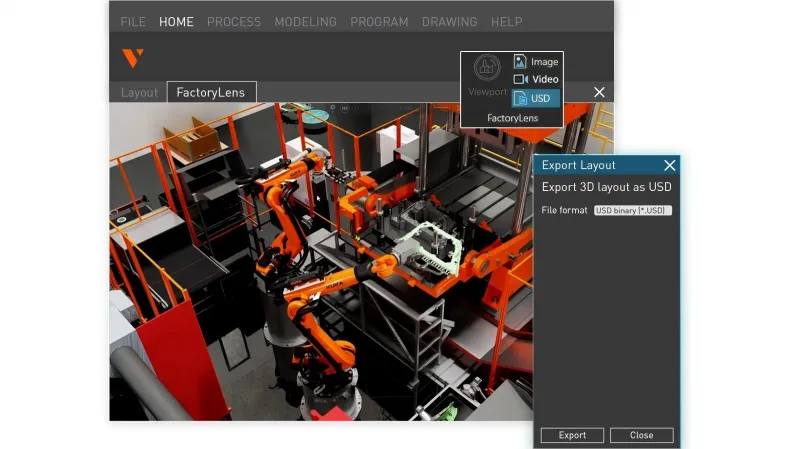800x449 pixels.
Task: Switch to the MODELING tab
Action: (x=305, y=22)
